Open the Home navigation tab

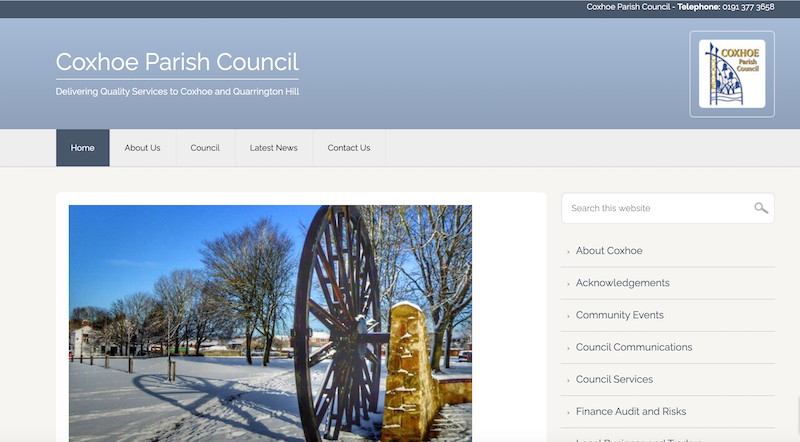[83, 148]
